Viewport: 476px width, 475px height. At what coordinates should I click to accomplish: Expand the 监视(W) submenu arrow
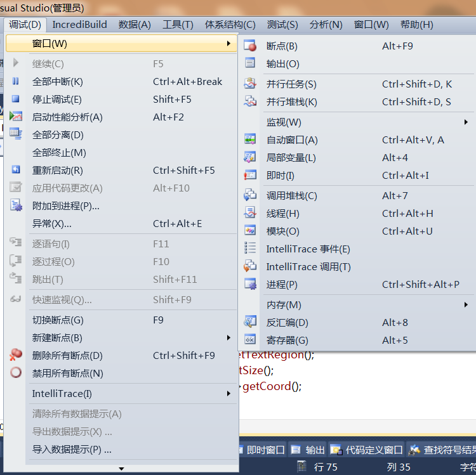coord(466,122)
